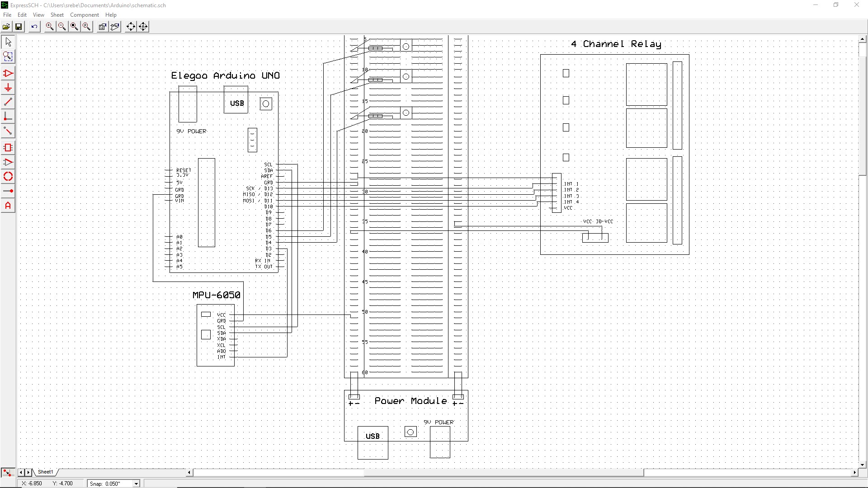The height and width of the screenshot is (488, 868).
Task: Select the place text tool
Action: 8,206
